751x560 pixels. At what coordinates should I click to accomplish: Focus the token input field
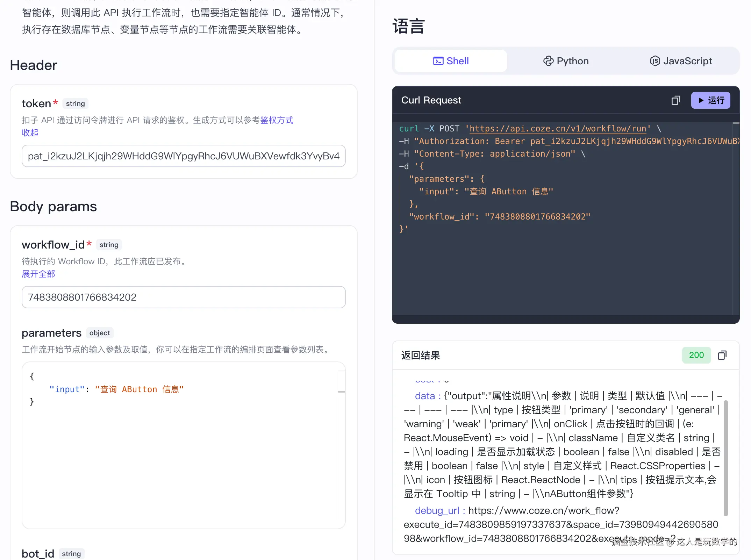[184, 156]
